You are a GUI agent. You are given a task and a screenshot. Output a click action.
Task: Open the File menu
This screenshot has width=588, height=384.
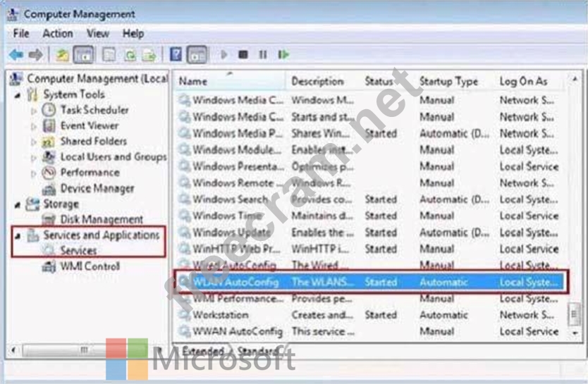21,33
